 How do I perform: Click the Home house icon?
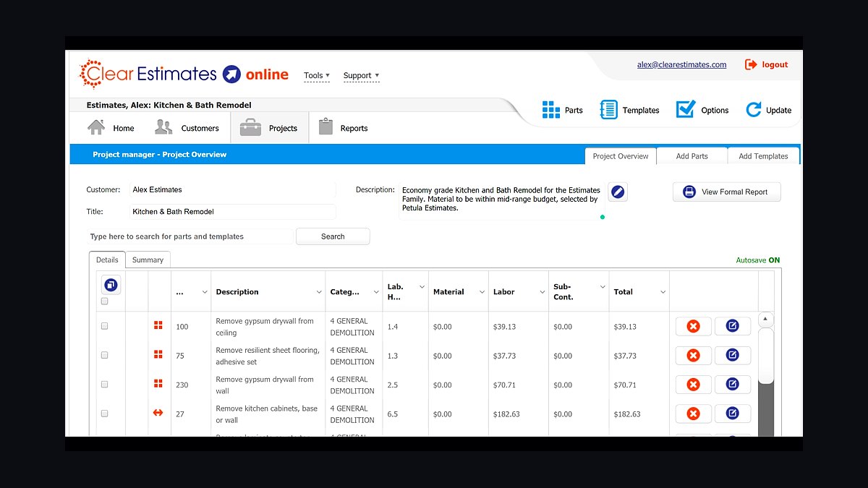click(x=96, y=127)
